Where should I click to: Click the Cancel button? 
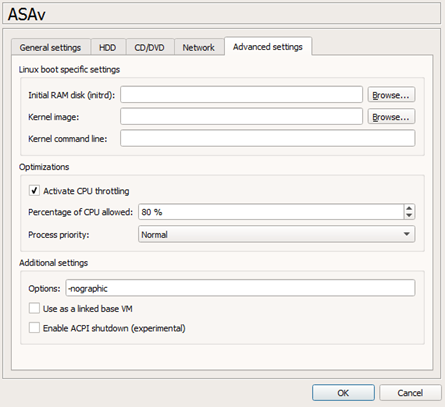click(x=410, y=393)
